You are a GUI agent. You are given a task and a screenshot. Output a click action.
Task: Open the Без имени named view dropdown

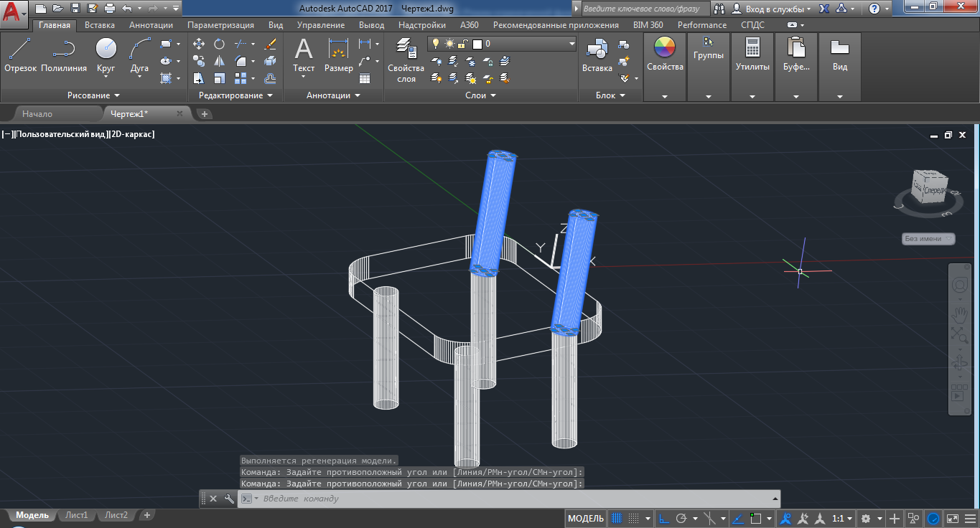pyautogui.click(x=928, y=239)
